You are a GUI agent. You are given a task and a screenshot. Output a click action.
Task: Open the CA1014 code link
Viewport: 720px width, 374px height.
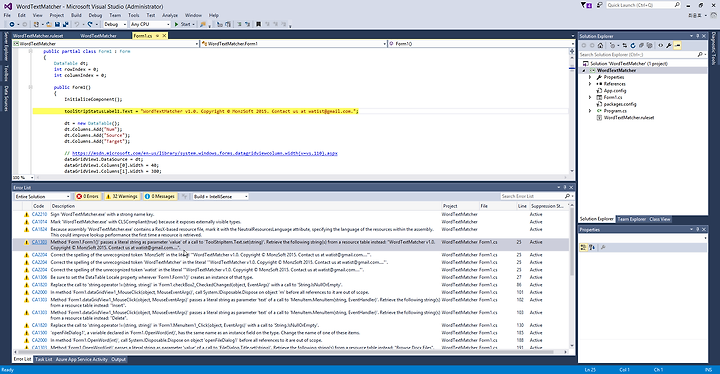click(39, 222)
